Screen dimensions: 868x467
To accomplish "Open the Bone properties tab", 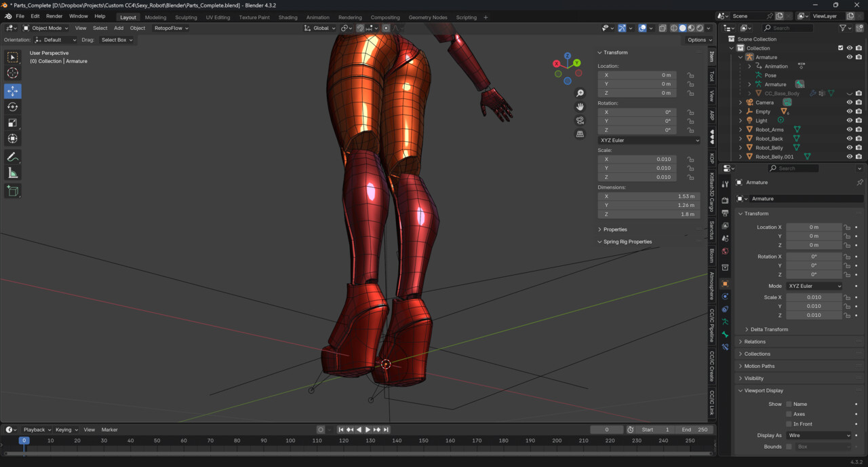I will pyautogui.click(x=725, y=334).
